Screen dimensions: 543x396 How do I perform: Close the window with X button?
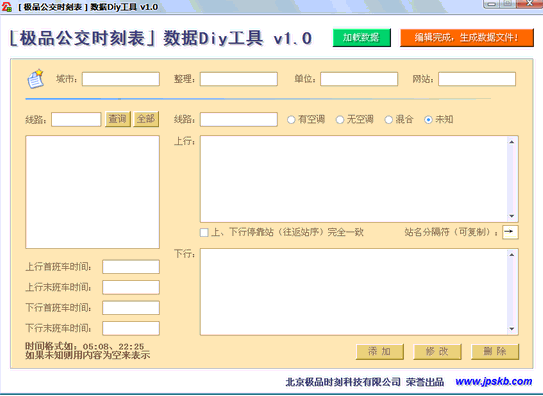pyautogui.click(x=529, y=3)
